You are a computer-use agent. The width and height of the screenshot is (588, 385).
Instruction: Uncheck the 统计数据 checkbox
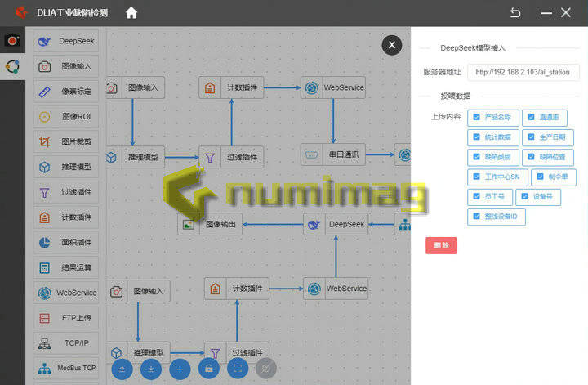[476, 137]
